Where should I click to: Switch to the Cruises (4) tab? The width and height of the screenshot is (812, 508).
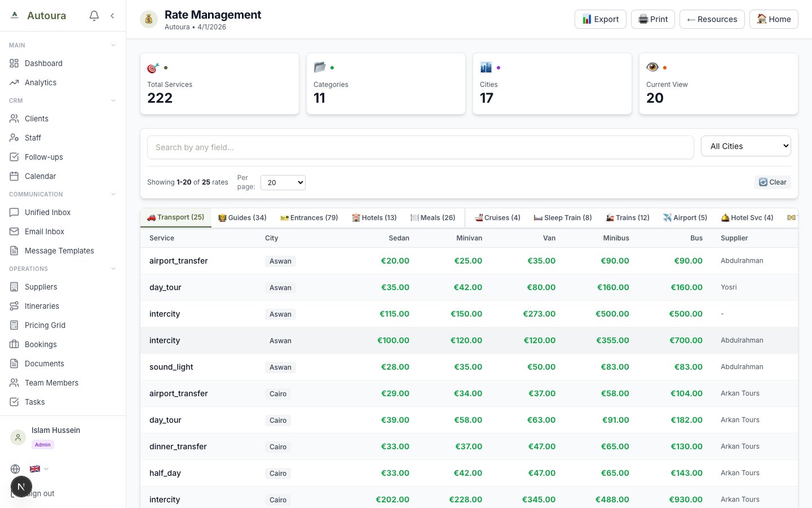click(x=497, y=217)
